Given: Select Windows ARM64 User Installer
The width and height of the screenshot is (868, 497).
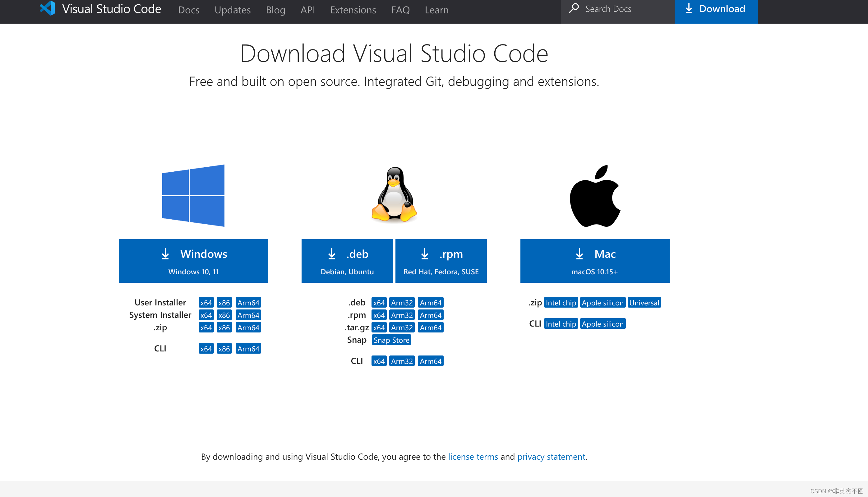Looking at the screenshot, I should [x=249, y=303].
